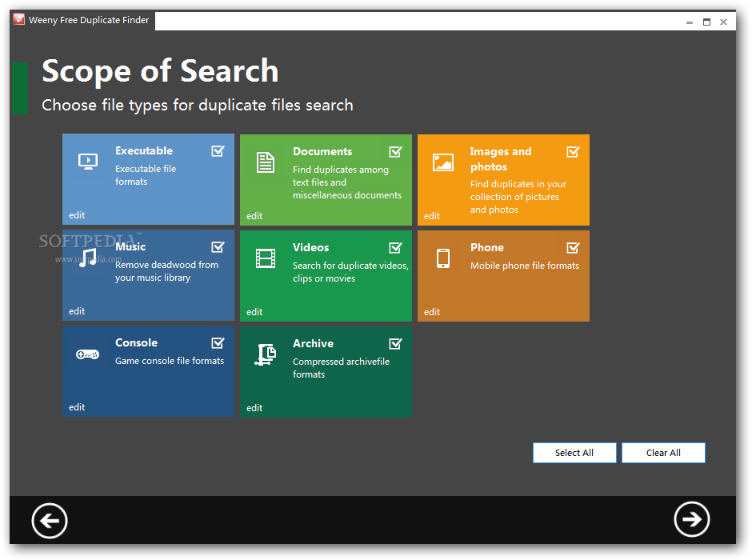The width and height of the screenshot is (752, 560).
Task: Click the Console gamepad icon
Action: (x=87, y=354)
